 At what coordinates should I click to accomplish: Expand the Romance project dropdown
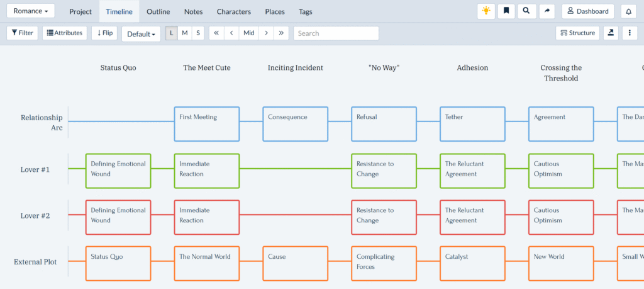(31, 11)
